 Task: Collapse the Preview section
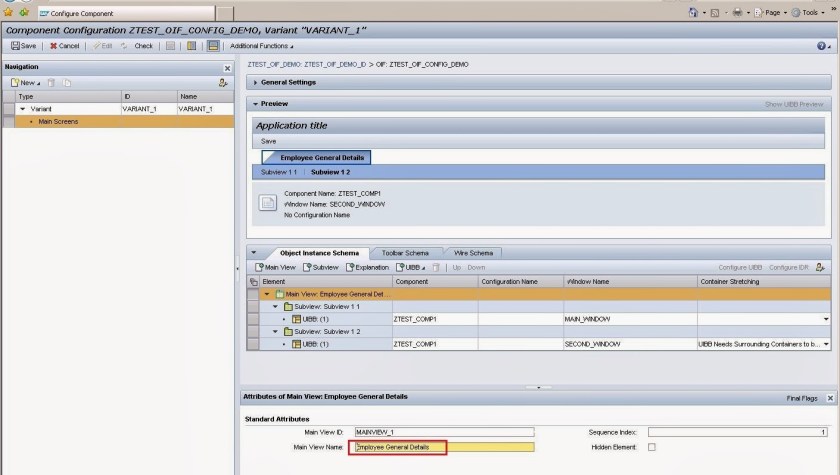tap(256, 104)
